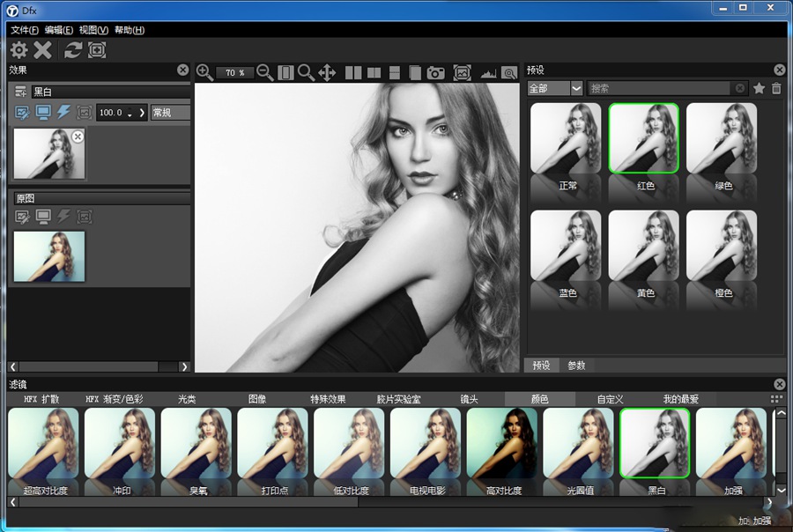The height and width of the screenshot is (532, 793).
Task: Switch to the 参数 tab
Action: (577, 365)
